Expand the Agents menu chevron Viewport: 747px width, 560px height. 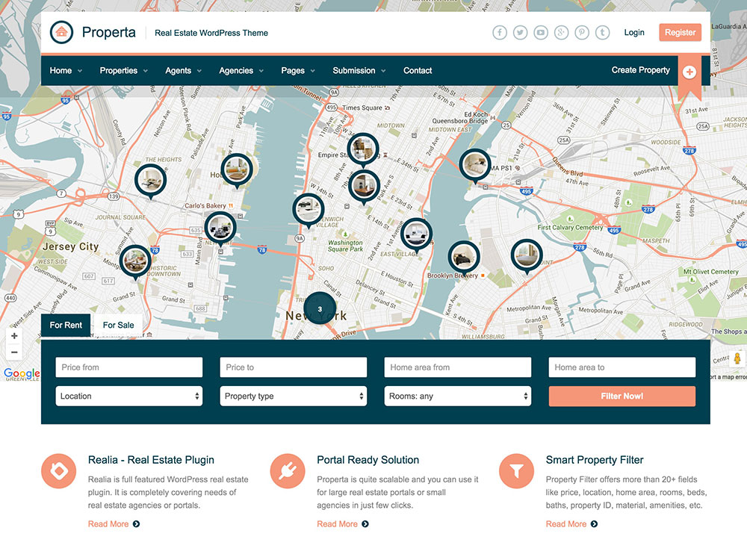(x=199, y=71)
